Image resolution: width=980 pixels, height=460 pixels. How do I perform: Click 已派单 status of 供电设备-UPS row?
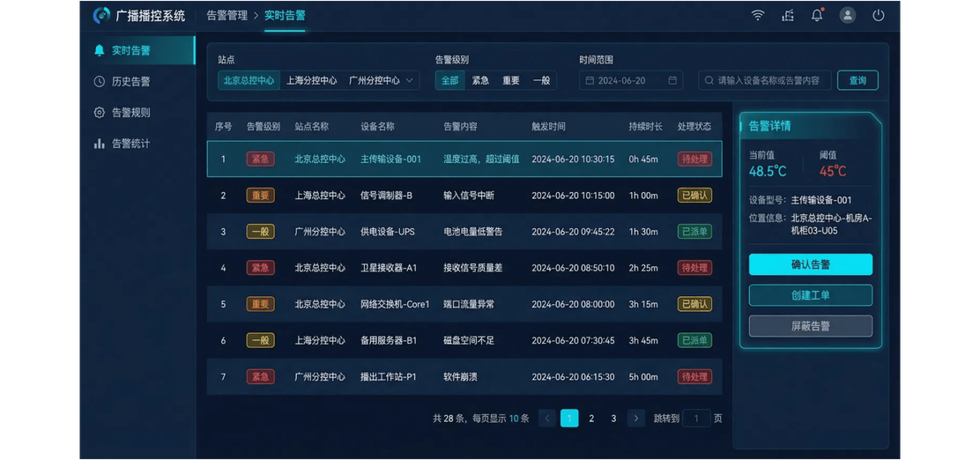click(694, 232)
